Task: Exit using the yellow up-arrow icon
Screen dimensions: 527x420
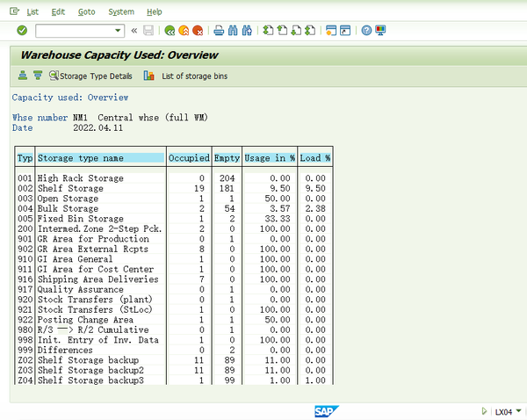Action: tap(184, 31)
